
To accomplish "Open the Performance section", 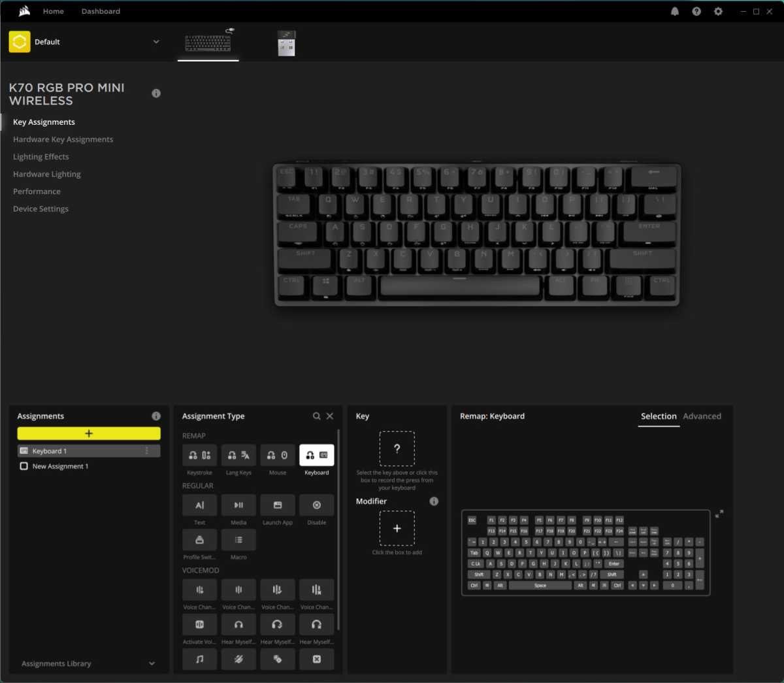I will (37, 192).
